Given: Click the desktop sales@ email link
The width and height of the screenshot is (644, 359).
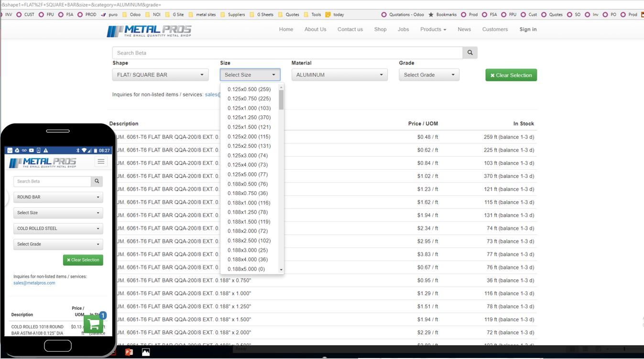Looking at the screenshot, I should [213, 95].
